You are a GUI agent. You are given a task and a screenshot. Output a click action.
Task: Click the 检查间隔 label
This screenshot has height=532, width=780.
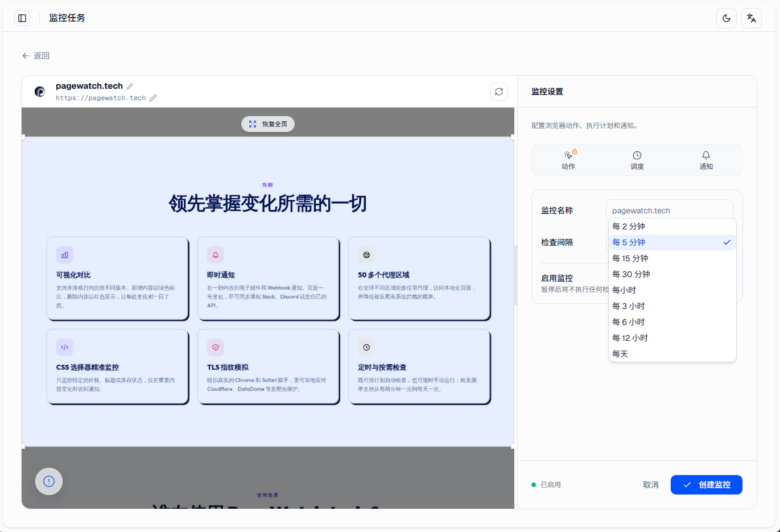click(557, 242)
